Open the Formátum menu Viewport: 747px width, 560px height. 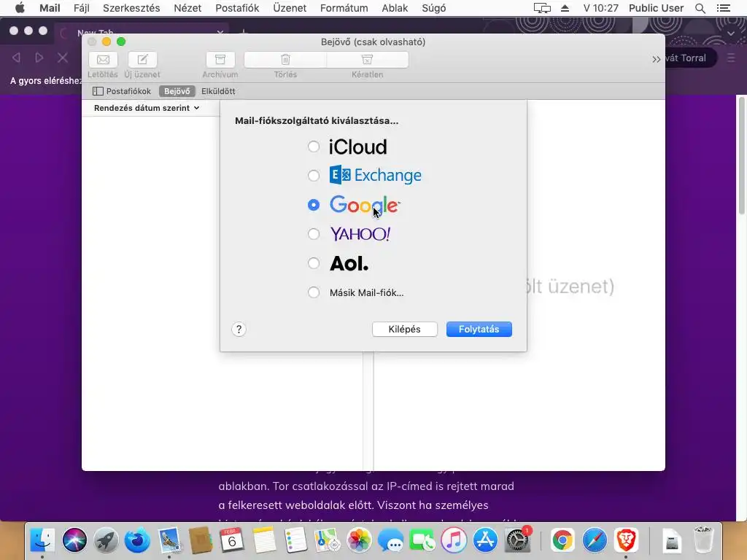pos(344,8)
